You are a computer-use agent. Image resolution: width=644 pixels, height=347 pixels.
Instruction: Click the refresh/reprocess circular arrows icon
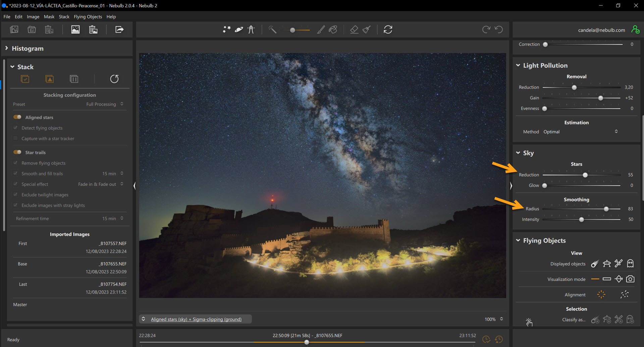(388, 30)
